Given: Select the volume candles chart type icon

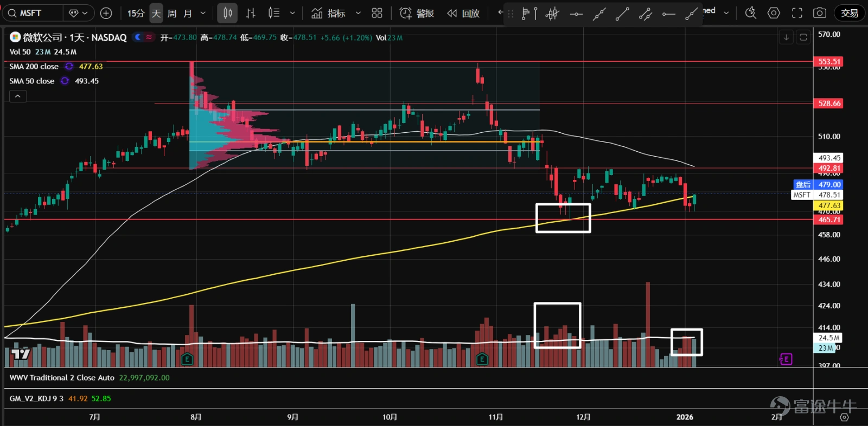Looking at the screenshot, I should click(274, 13).
